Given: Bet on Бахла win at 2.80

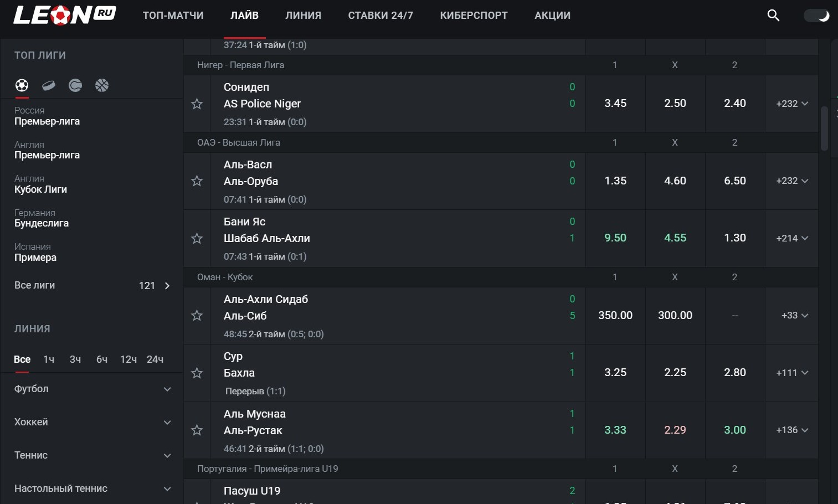Looking at the screenshot, I should [x=735, y=373].
